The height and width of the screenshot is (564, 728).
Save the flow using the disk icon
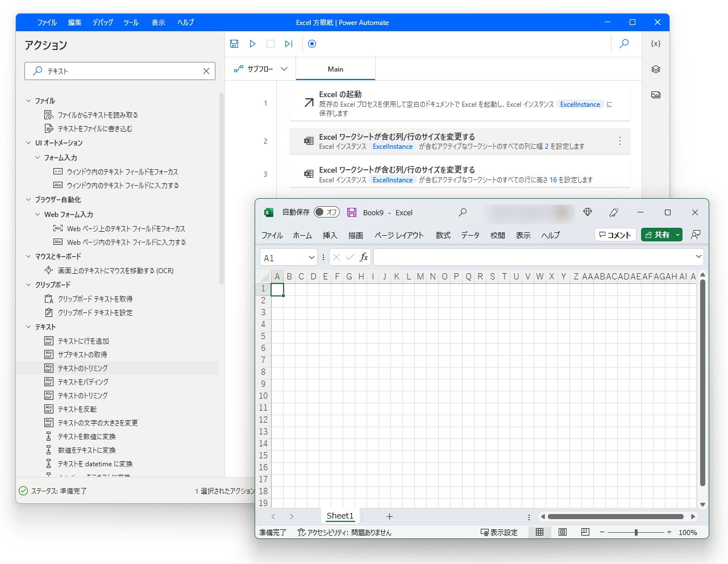pyautogui.click(x=234, y=44)
